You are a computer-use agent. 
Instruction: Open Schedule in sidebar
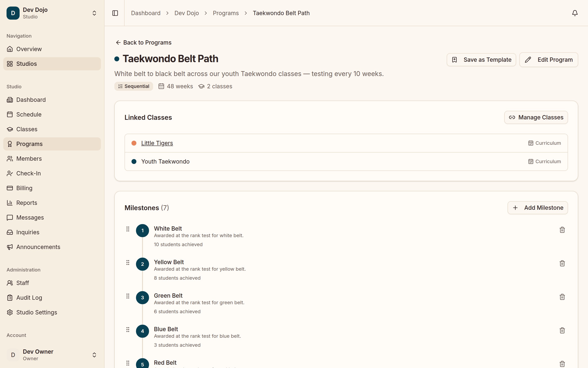tap(52, 114)
